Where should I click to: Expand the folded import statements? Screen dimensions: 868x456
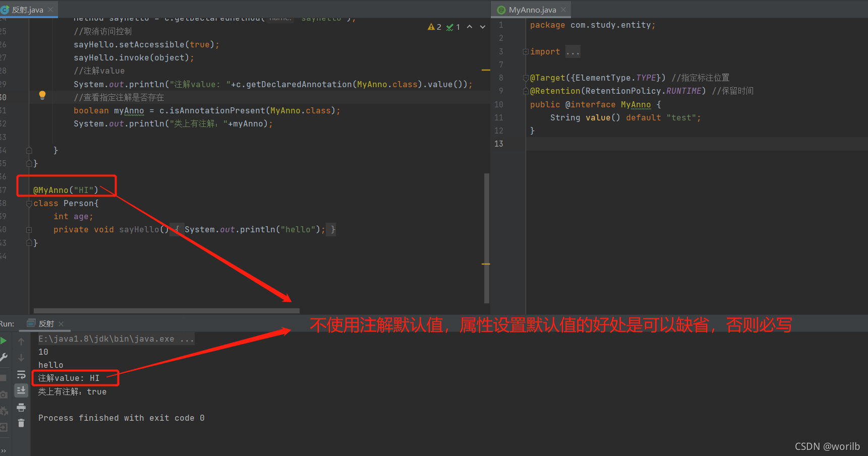(x=572, y=51)
